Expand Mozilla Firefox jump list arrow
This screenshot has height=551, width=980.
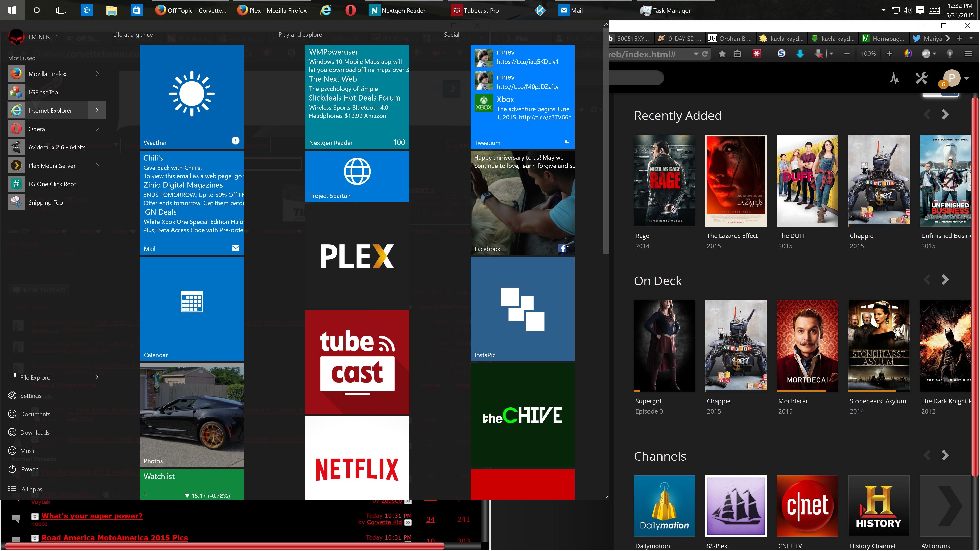97,73
